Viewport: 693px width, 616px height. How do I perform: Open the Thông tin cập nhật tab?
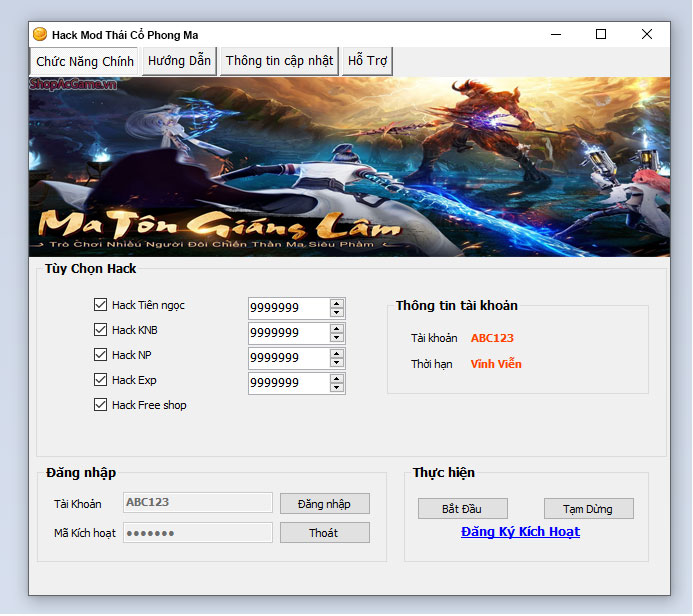[279, 61]
